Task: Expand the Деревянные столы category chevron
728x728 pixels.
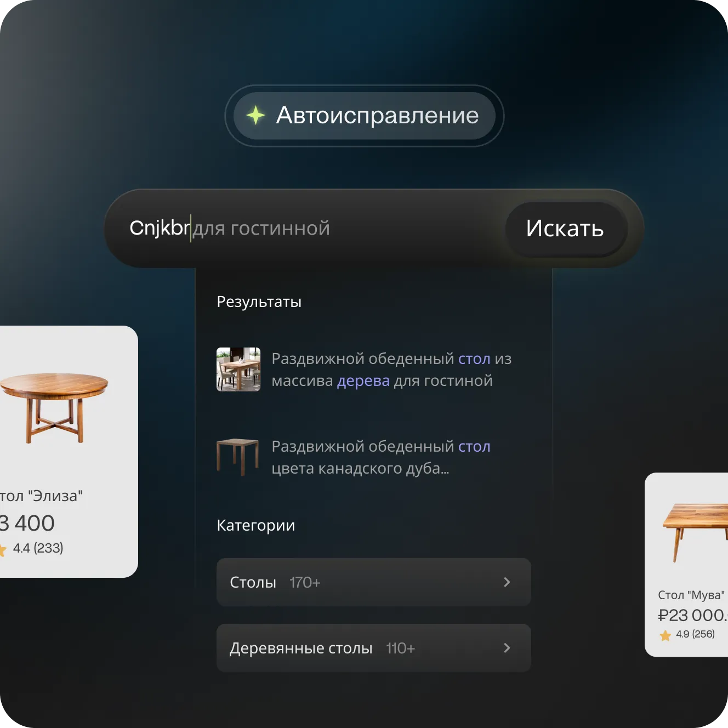Action: pos(507,648)
